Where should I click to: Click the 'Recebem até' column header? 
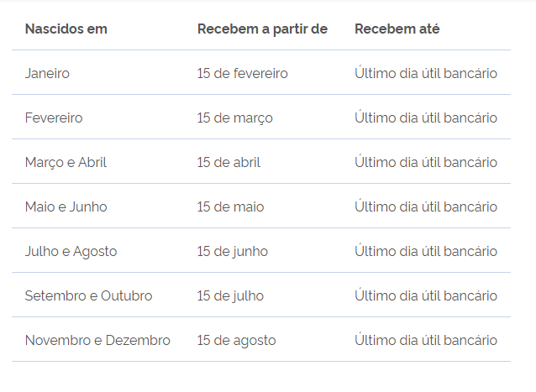(x=397, y=29)
